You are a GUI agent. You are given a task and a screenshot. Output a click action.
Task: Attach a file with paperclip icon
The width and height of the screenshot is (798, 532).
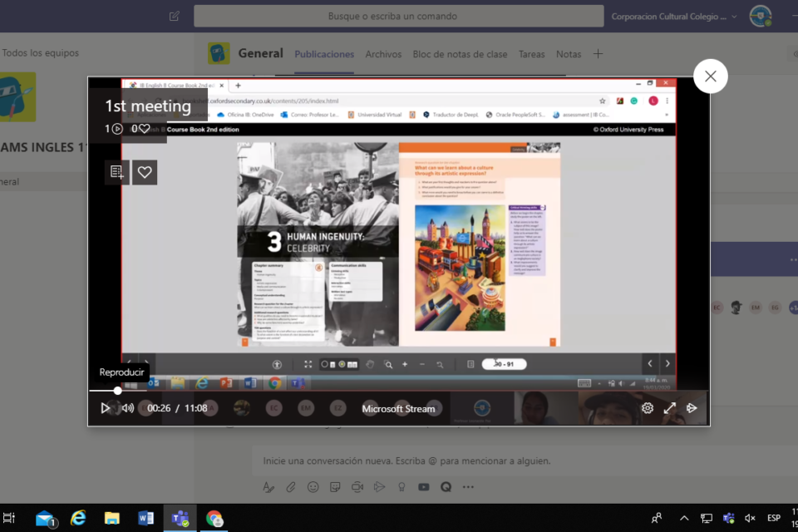pyautogui.click(x=291, y=487)
